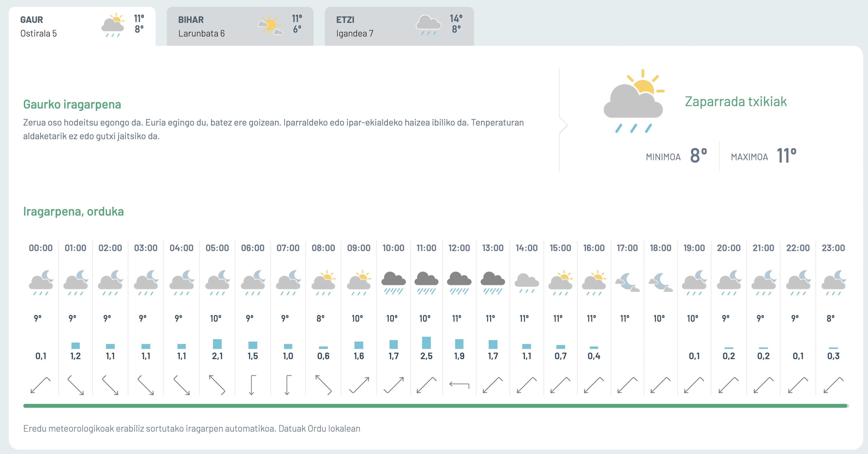Click the 05:00 precipitation bar

(217, 344)
